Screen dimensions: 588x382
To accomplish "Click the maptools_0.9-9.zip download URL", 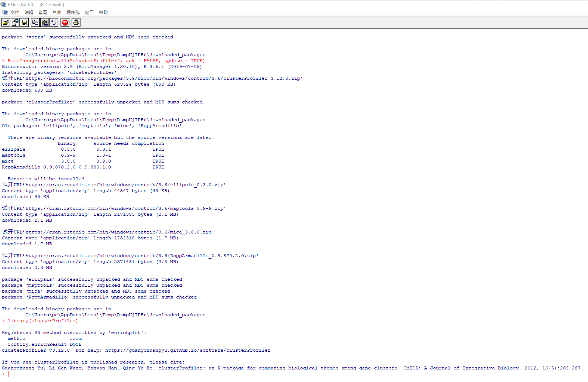I will (125, 208).
